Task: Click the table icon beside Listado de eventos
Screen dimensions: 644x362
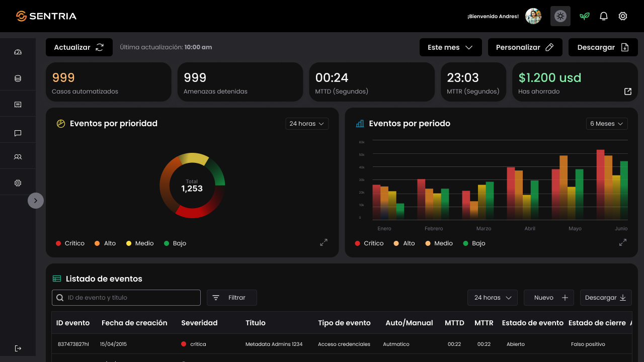Action: [x=57, y=279]
